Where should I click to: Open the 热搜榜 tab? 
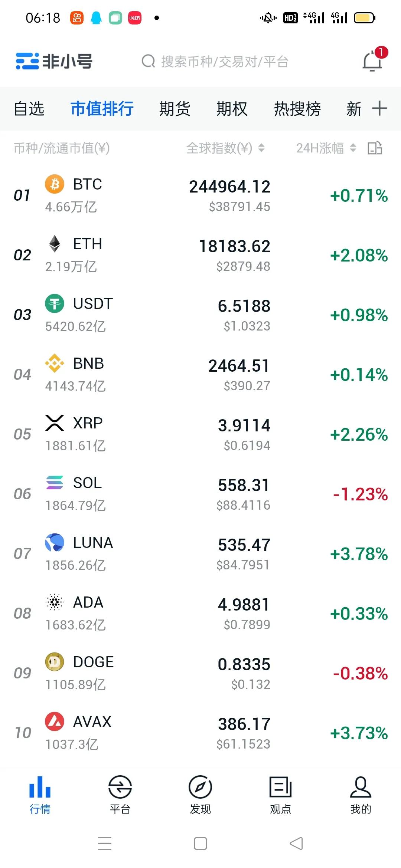(x=297, y=109)
